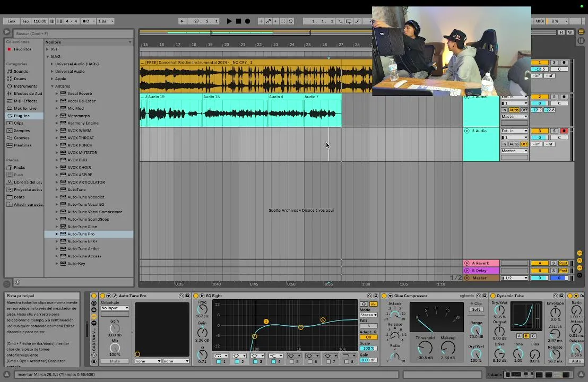Open Sidechain No Input dropdown
The height and width of the screenshot is (382, 588).
click(115, 308)
